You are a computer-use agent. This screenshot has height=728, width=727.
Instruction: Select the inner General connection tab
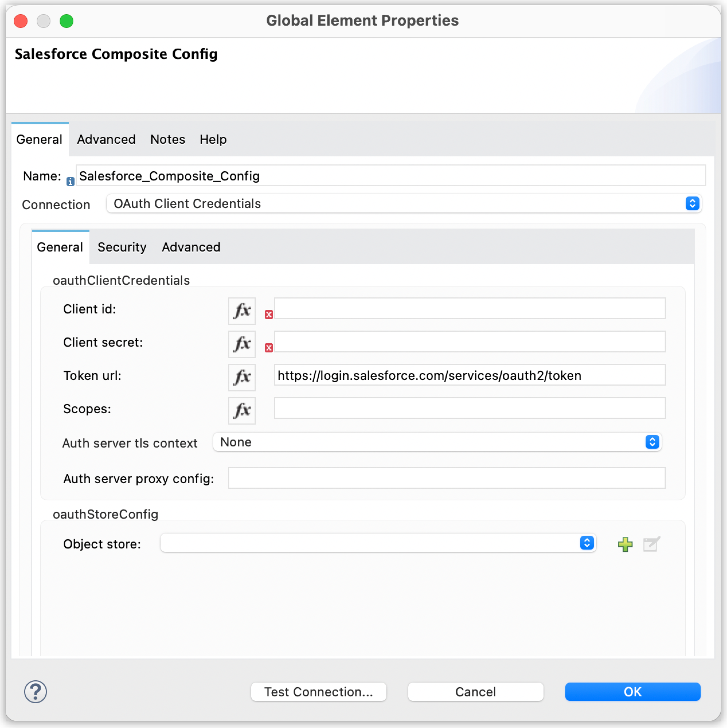pyautogui.click(x=60, y=247)
